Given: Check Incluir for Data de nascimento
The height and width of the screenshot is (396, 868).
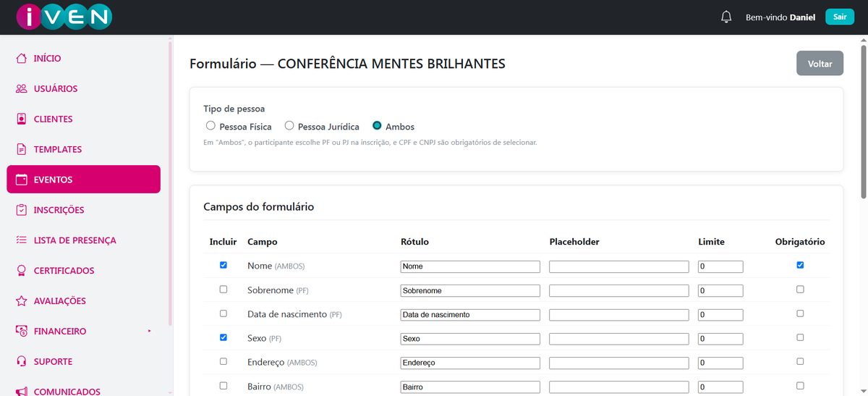Looking at the screenshot, I should point(223,313).
